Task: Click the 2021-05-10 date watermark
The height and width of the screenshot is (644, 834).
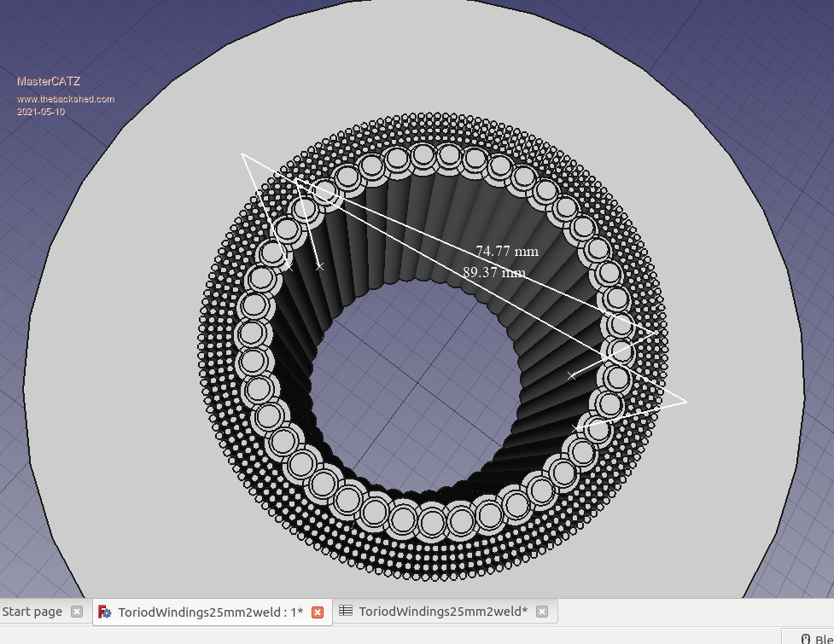Action: click(x=41, y=112)
